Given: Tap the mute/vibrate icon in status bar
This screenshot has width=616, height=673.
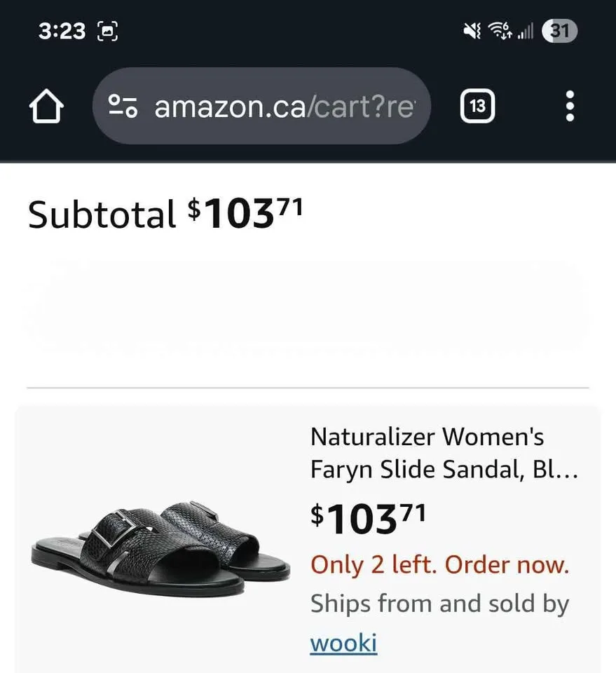Looking at the screenshot, I should click(x=471, y=30).
